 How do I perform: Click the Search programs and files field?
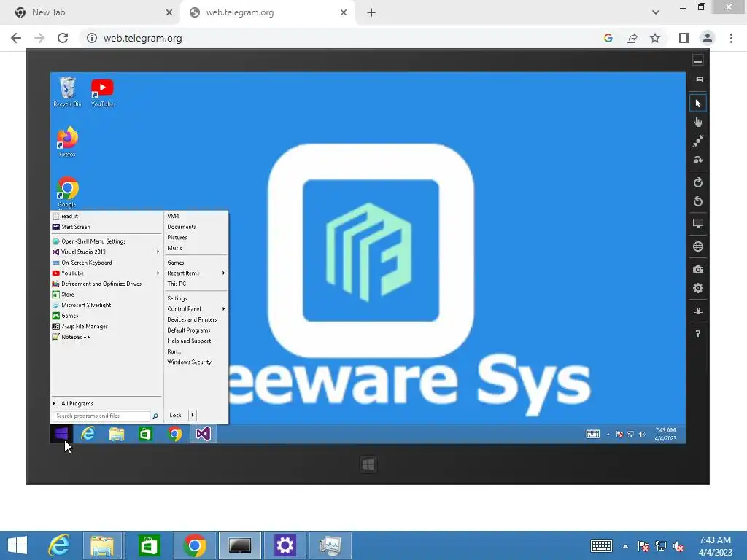101,416
